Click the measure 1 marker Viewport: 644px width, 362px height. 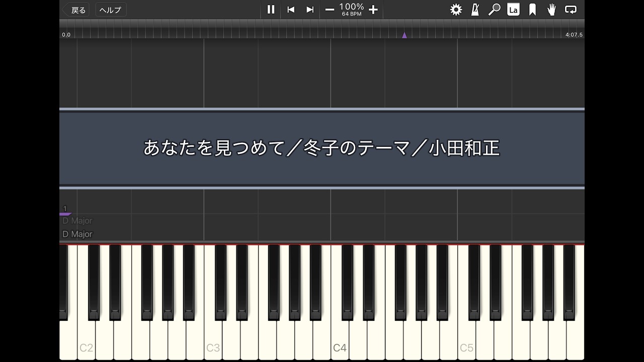click(x=65, y=208)
